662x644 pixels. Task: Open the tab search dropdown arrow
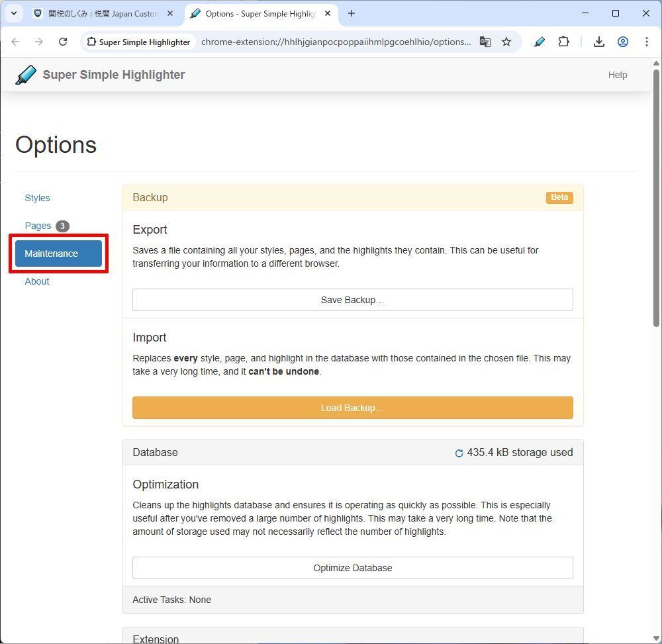coord(13,13)
